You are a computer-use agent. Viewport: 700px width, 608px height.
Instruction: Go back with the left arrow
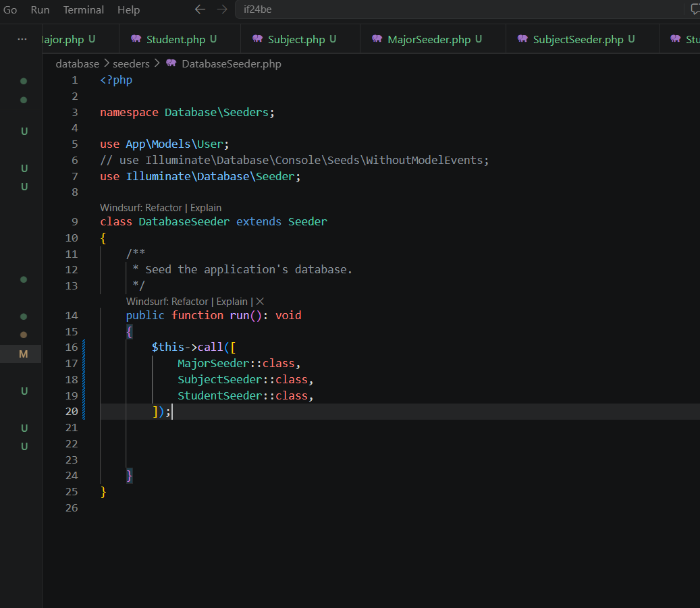200,9
